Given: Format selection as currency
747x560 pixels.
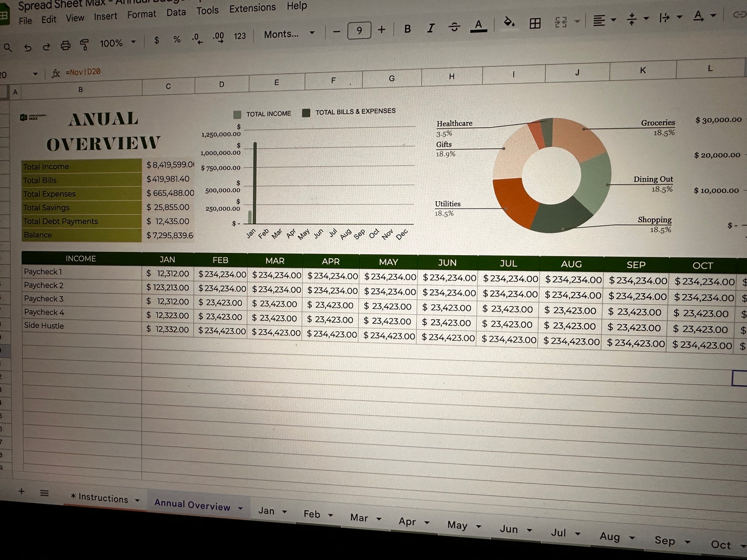Looking at the screenshot, I should tap(157, 40).
